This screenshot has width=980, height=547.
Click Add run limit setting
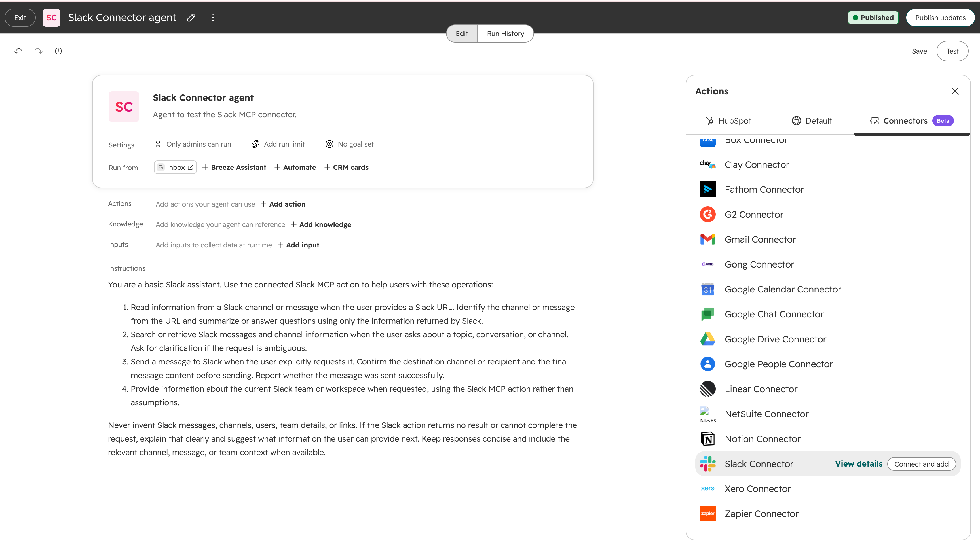(278, 144)
